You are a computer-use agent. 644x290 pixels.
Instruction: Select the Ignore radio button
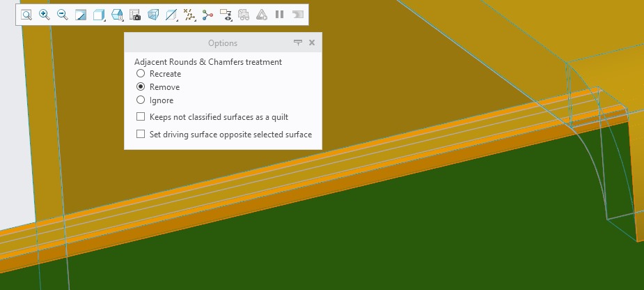pyautogui.click(x=141, y=100)
